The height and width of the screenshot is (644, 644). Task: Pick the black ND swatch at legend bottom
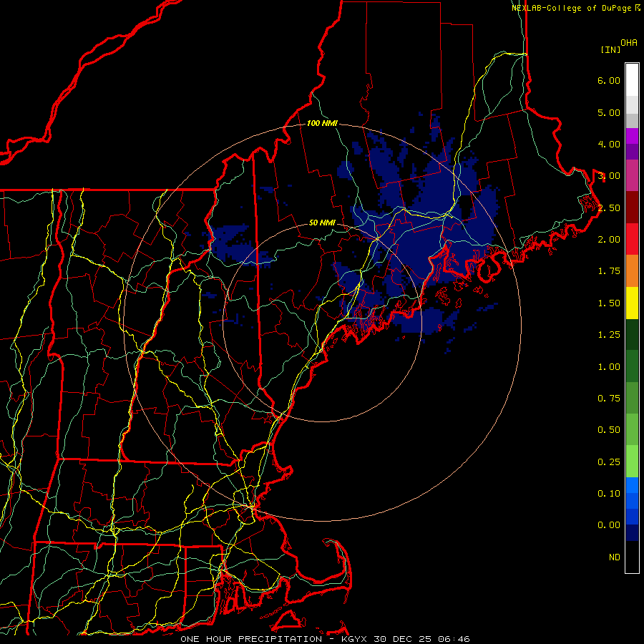tap(632, 557)
